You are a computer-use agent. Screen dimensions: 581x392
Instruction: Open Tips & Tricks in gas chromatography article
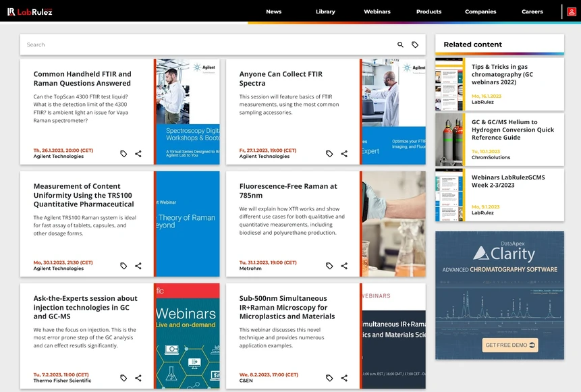tap(502, 74)
